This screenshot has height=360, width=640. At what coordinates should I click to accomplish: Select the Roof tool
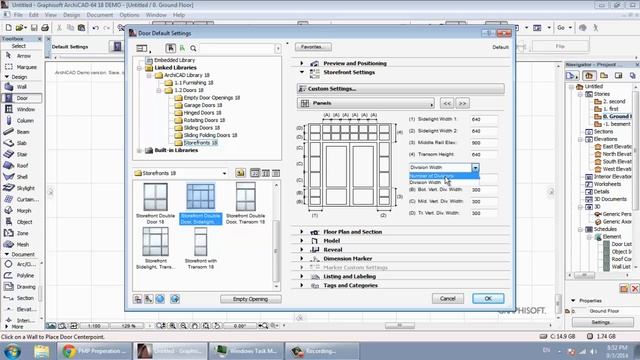[x=22, y=165]
